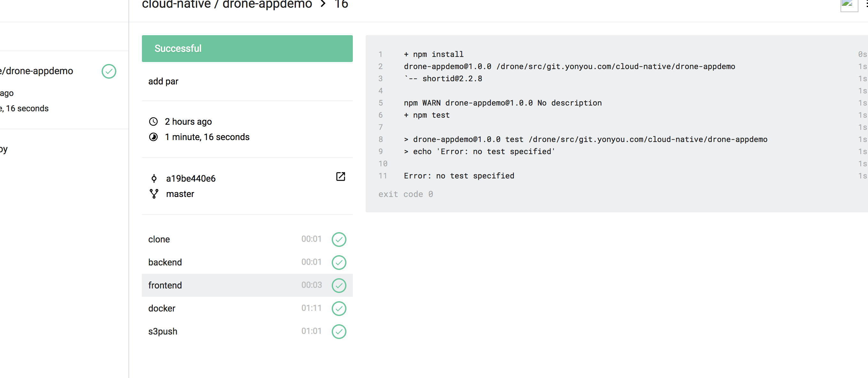Screen dimensions: 868x378
Task: Click the docker step success checkmark
Action: [339, 308]
